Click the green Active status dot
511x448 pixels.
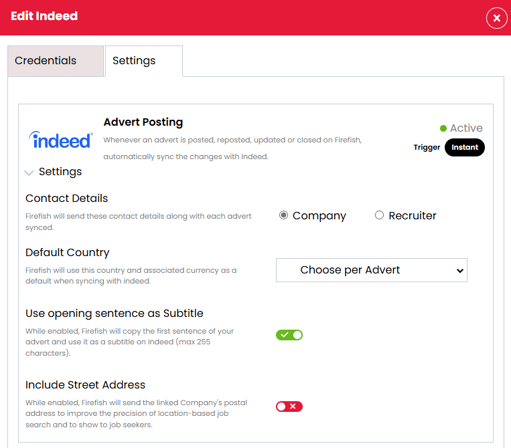[443, 128]
